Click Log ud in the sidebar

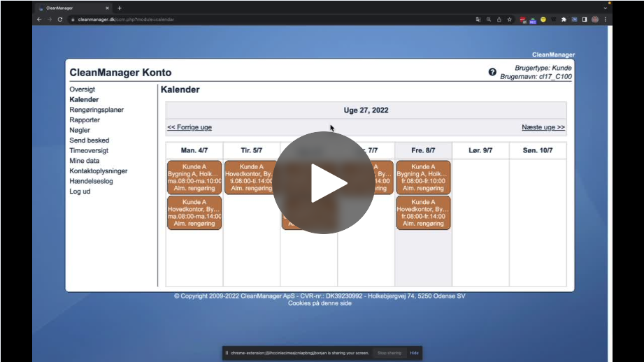80,191
